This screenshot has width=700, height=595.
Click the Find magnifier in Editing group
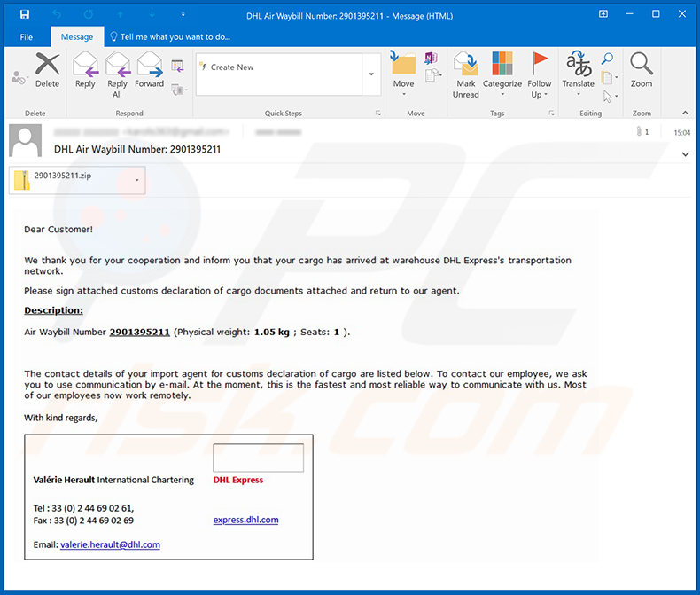point(608,58)
